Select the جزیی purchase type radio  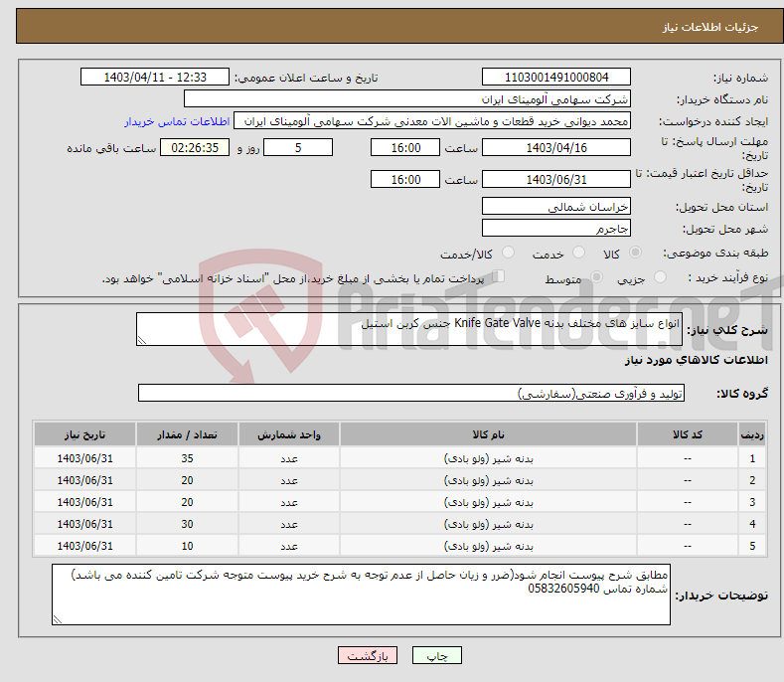[660, 277]
